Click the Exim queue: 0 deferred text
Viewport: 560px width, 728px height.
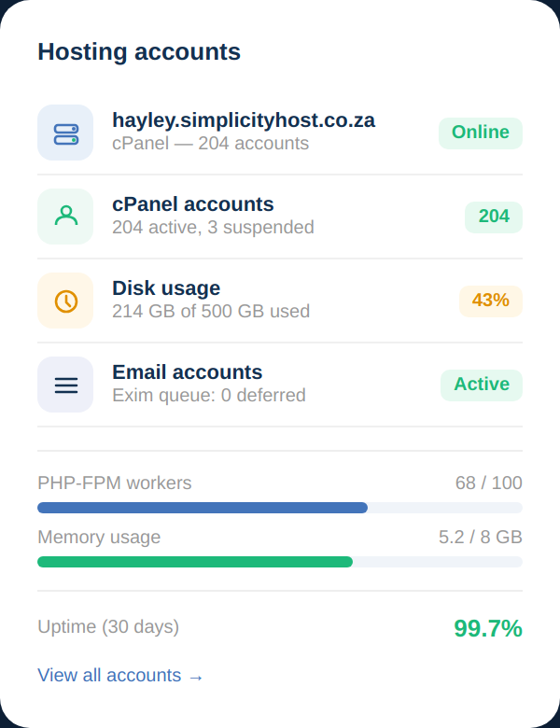(x=208, y=396)
